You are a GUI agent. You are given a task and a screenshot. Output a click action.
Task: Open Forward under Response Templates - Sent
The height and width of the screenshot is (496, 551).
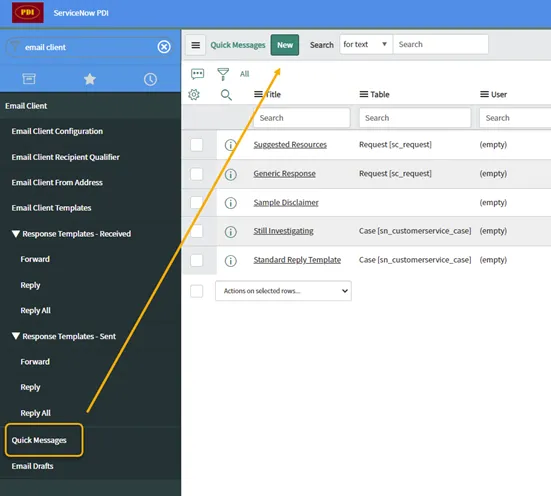point(35,362)
